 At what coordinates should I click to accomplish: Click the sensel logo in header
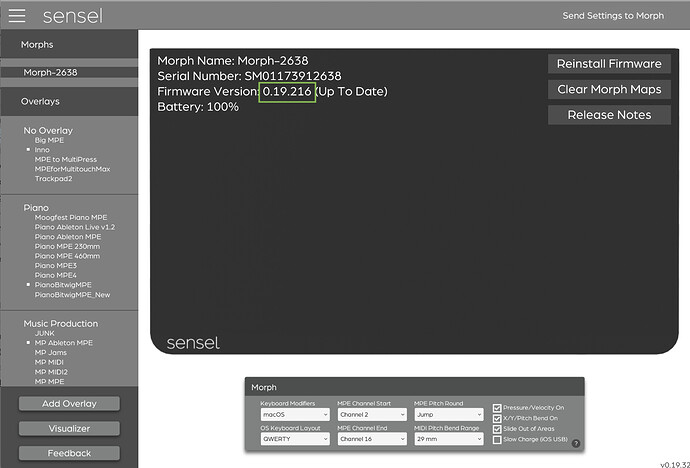pos(73,16)
